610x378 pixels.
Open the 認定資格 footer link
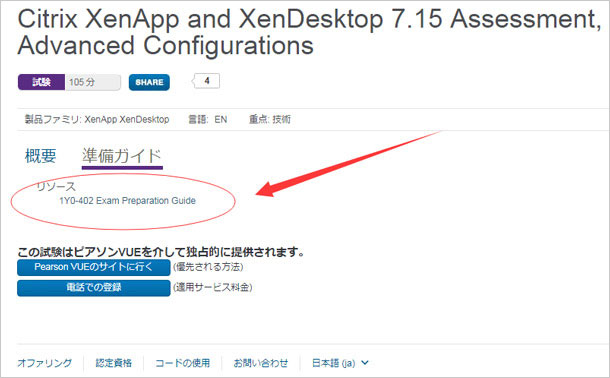pyautogui.click(x=114, y=363)
